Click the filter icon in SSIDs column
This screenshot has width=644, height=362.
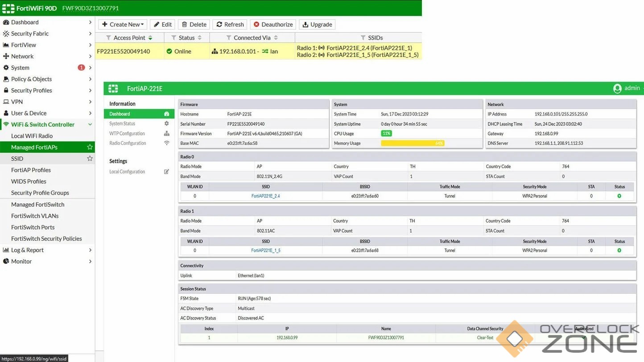[363, 38]
